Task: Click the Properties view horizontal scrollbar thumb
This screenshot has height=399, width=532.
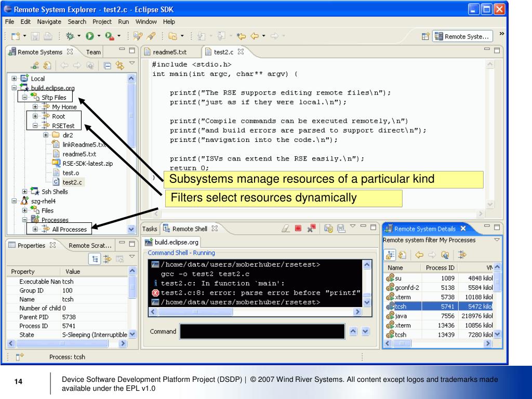Action: coord(62,343)
